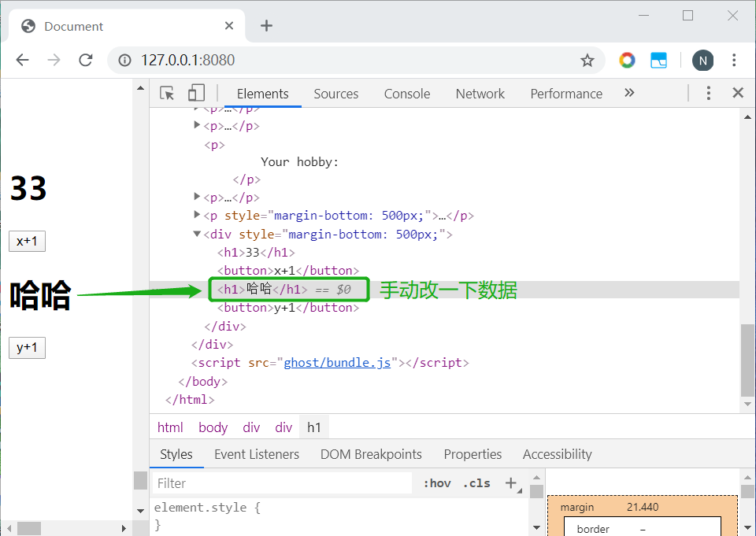The height and width of the screenshot is (536, 756).
Task: Switch to the Console tab
Action: [x=407, y=94]
